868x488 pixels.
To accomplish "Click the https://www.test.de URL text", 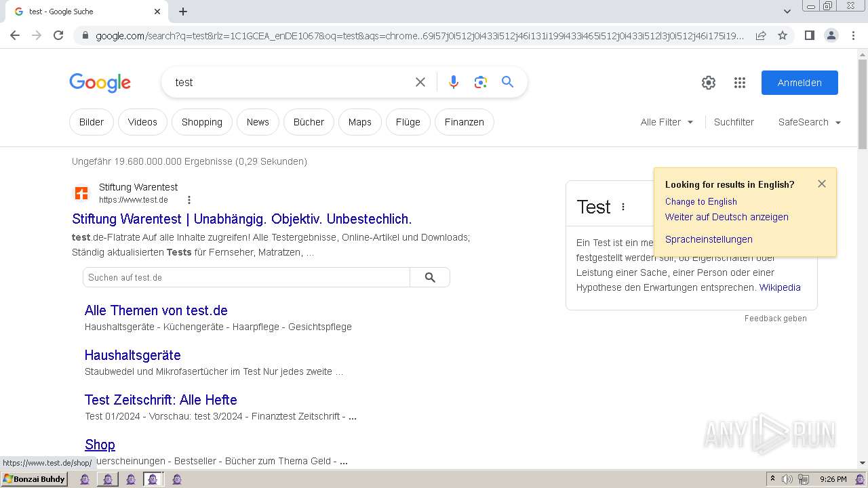I will click(134, 200).
